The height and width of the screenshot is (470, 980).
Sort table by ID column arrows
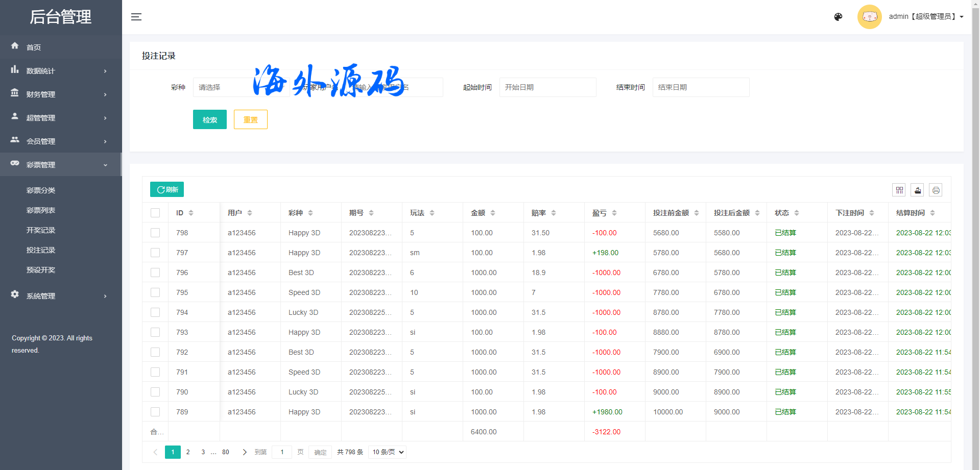coord(191,213)
